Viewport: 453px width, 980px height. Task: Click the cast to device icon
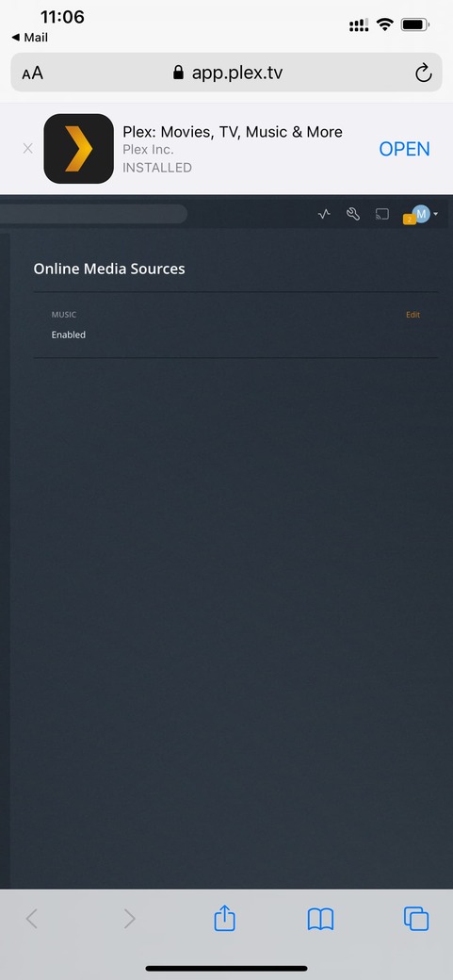tap(381, 215)
